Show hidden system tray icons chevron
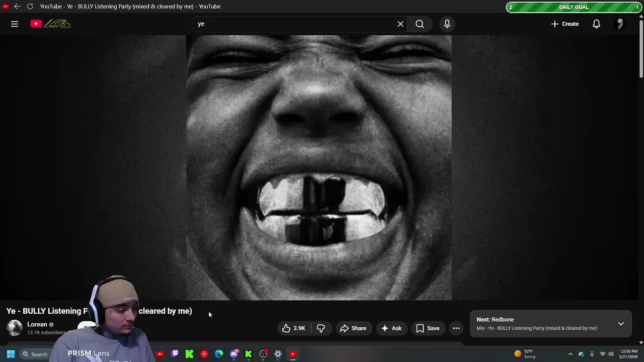The width and height of the screenshot is (644, 362). click(x=570, y=354)
